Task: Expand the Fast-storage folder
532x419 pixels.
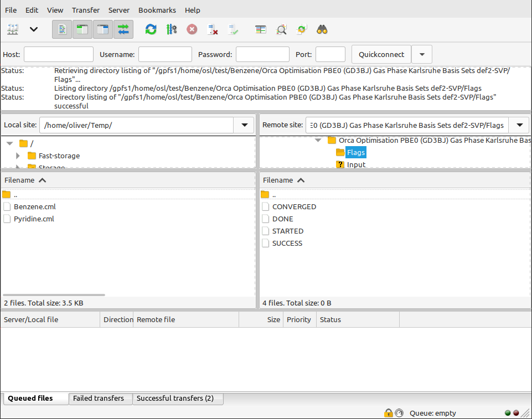Action: (x=18, y=156)
